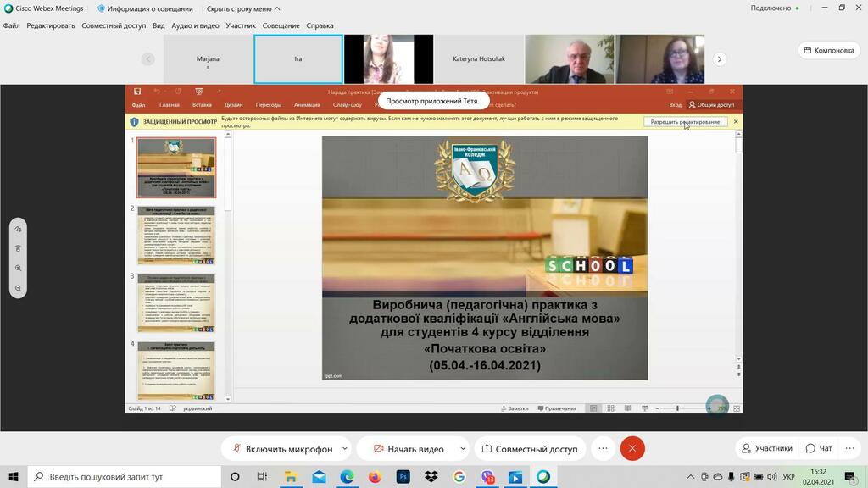Click the spell check status bar icon
The width and height of the screenshot is (868, 488).
click(173, 408)
